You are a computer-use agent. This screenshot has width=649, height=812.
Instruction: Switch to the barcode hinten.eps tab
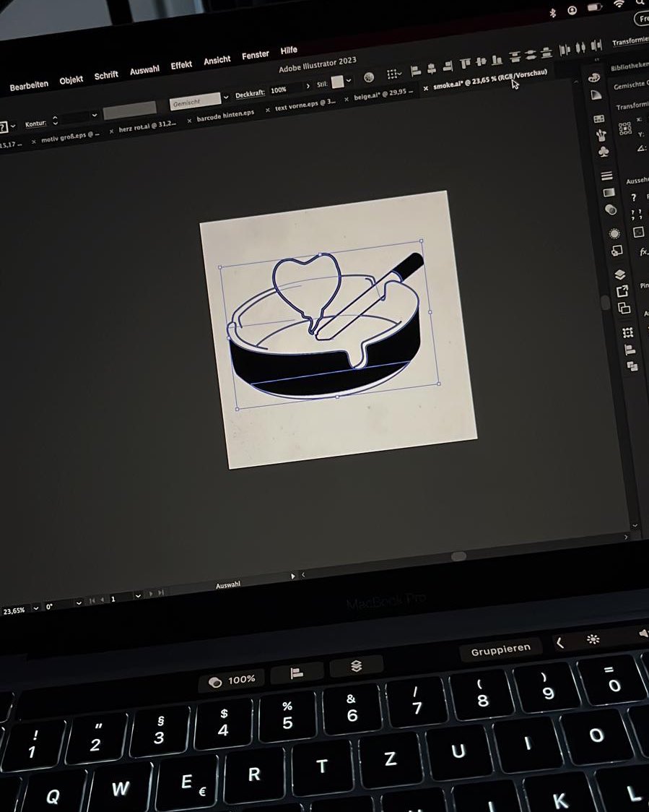[x=226, y=116]
